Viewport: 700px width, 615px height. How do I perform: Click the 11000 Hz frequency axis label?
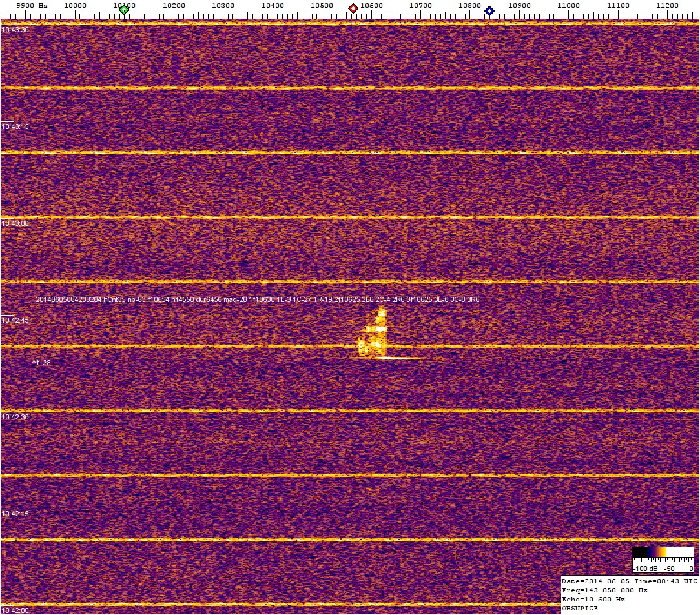568,5
